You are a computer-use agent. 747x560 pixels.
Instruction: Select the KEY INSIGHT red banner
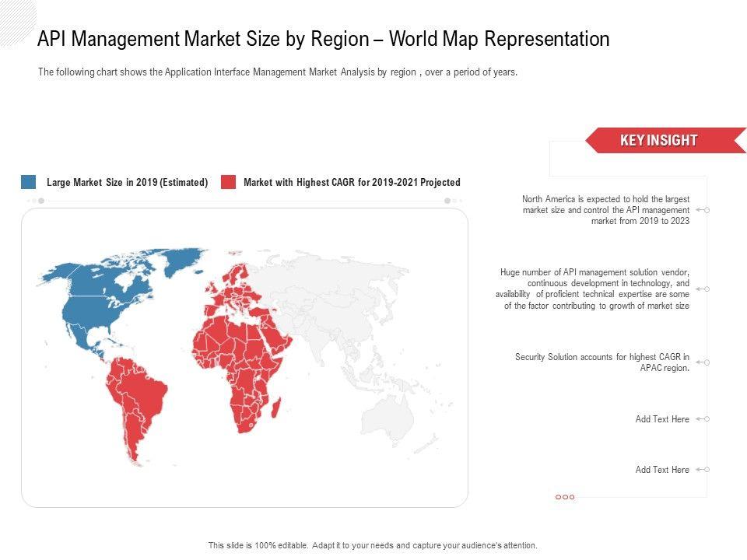click(661, 141)
